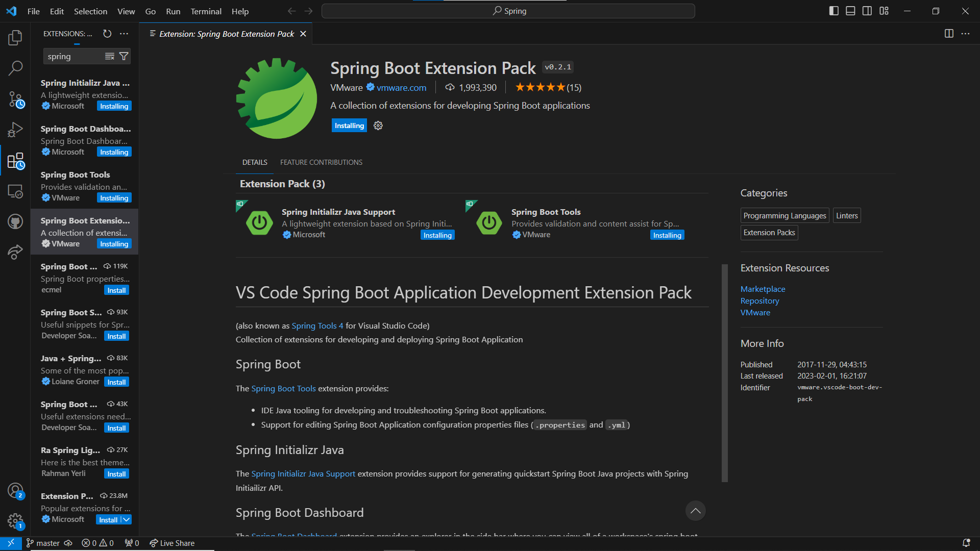Open Install dropdown arrow for Extension Pack
The image size is (980, 551).
pos(126,519)
